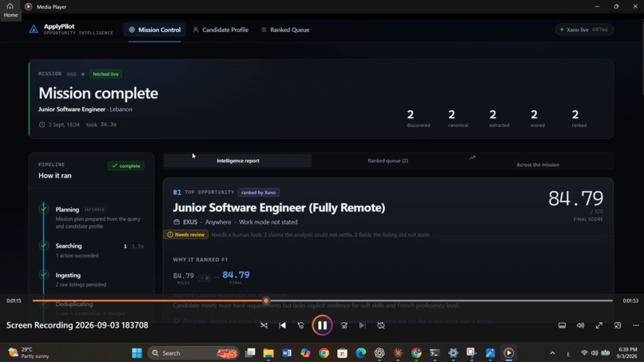The height and width of the screenshot is (362, 644).
Task: Click the Xano live status badge
Action: pos(584,30)
